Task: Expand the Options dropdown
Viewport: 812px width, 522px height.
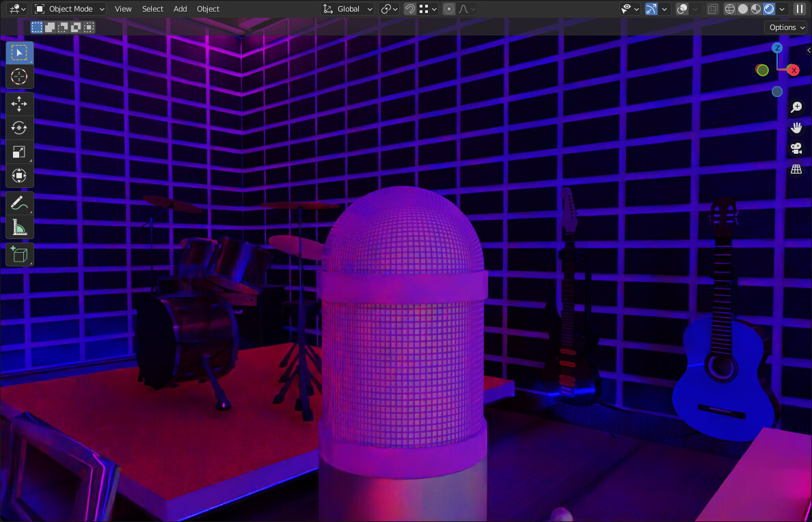Action: [785, 27]
